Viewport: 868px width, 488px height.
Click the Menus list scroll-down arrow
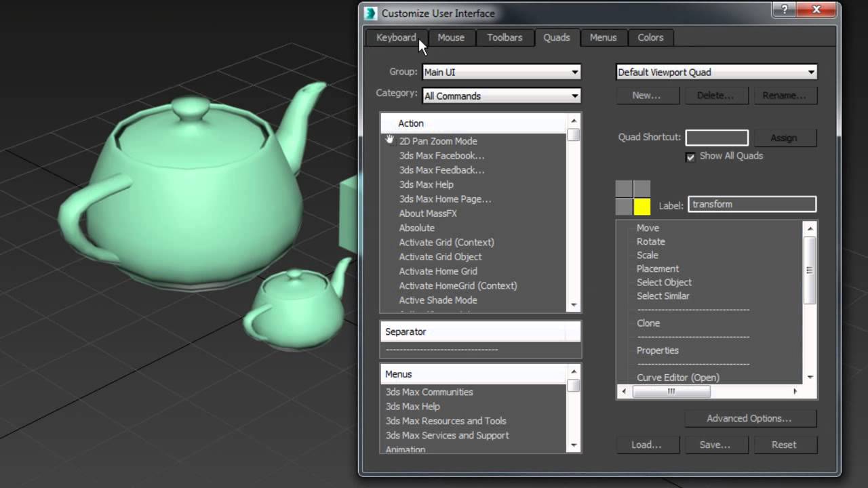(574, 445)
